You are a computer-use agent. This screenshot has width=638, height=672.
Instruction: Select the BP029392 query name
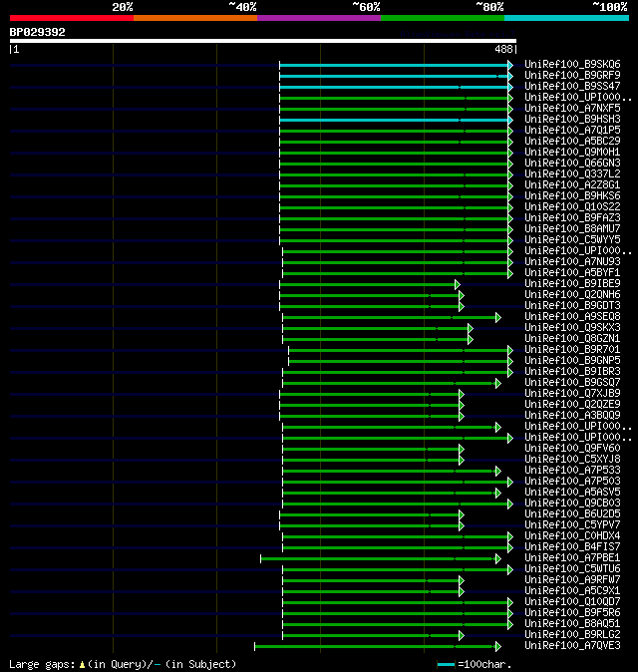(37, 32)
